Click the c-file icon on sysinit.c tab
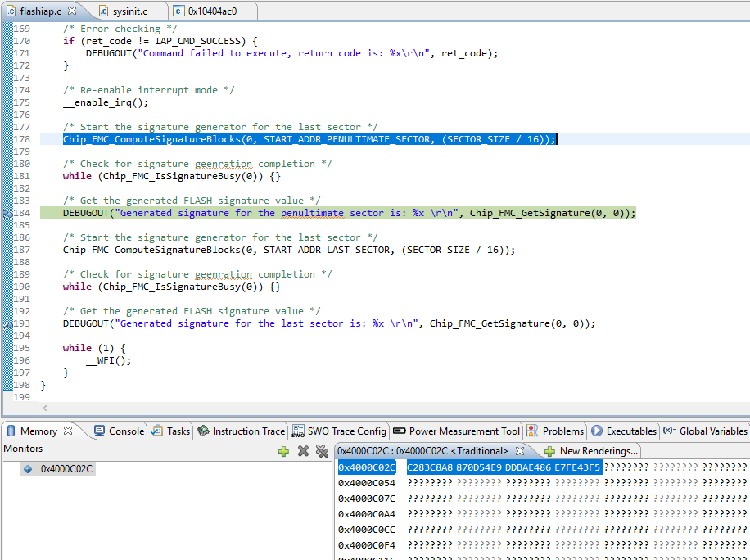Viewport: 750px width, 560px height. click(104, 11)
